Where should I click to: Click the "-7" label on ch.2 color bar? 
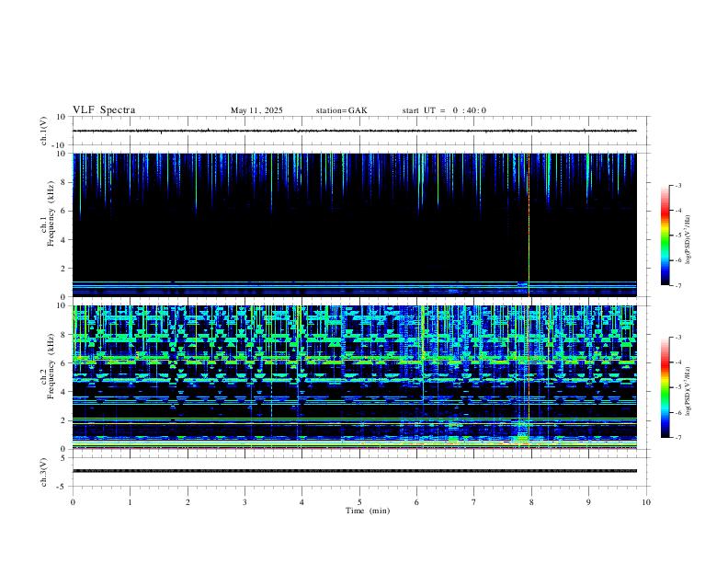click(x=677, y=438)
